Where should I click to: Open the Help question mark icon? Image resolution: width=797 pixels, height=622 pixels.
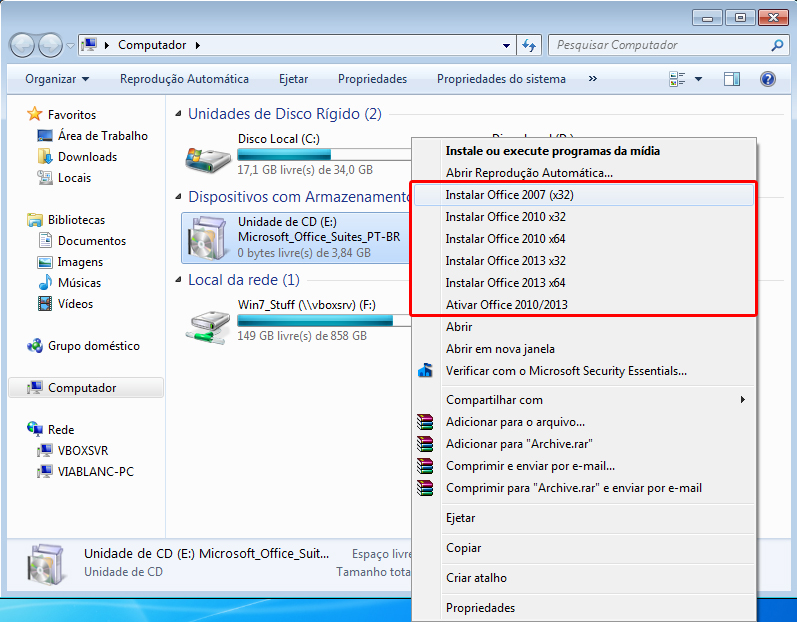tap(768, 79)
